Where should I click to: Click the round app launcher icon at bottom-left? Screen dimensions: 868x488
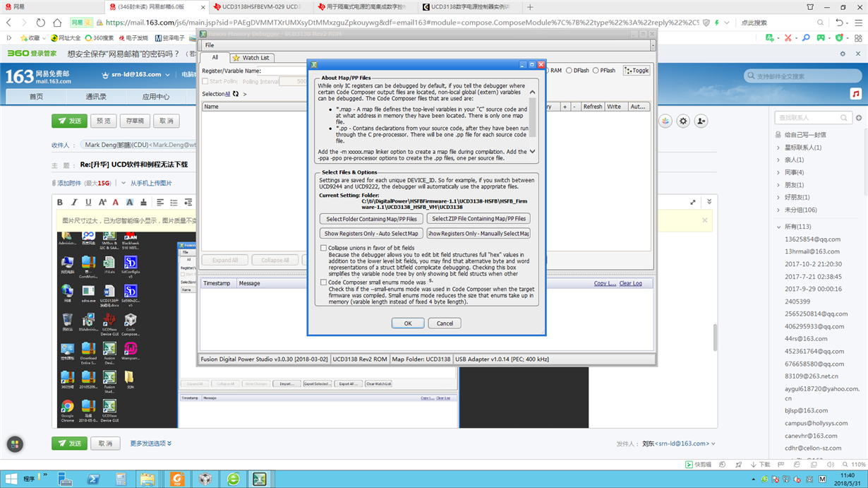pyautogui.click(x=15, y=444)
